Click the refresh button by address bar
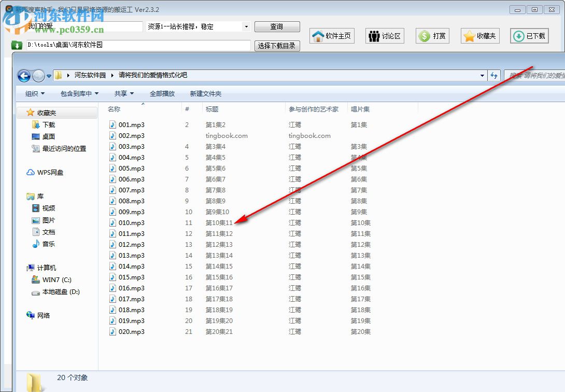The width and height of the screenshot is (565, 392). [x=493, y=75]
